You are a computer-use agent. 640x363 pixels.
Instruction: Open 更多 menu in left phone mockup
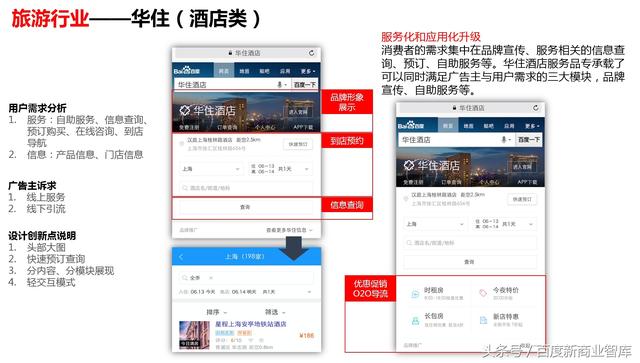point(308,71)
